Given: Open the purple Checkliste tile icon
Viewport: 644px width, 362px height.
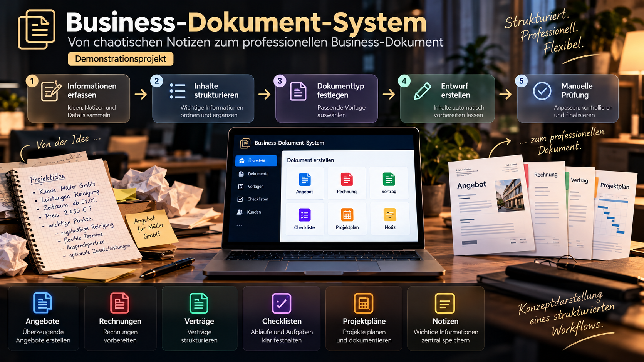Looking at the screenshot, I should pos(304,215).
